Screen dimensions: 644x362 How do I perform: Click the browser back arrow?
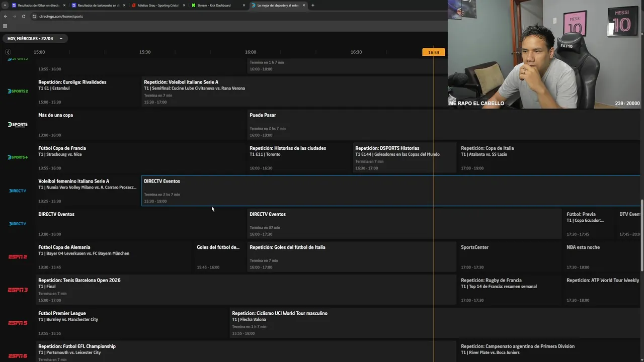(6, 16)
